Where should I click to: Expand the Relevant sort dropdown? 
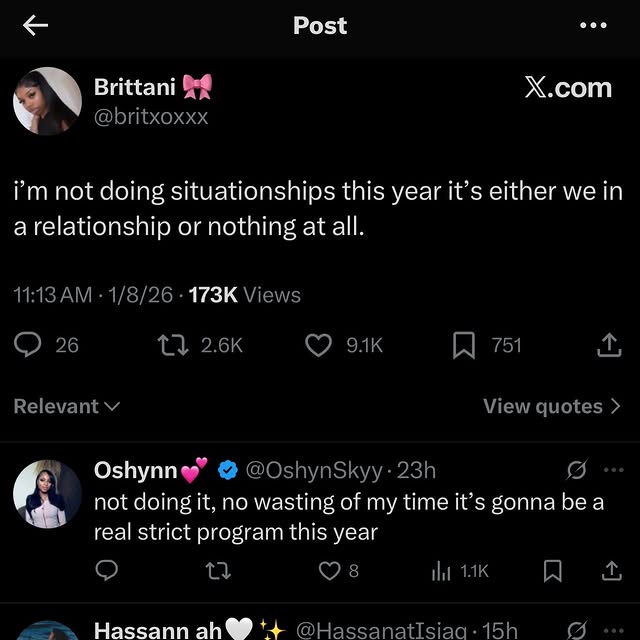(67, 406)
